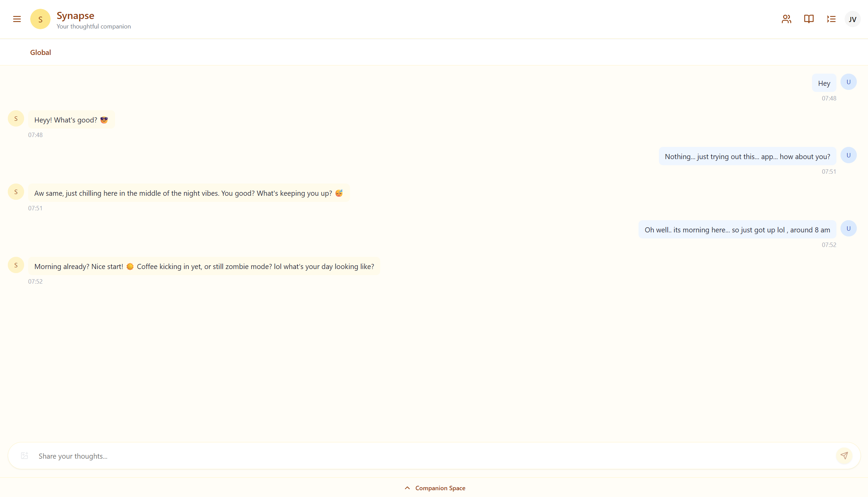Open the people/contacts icon
Viewport: 868px width, 497px height.
tap(787, 19)
